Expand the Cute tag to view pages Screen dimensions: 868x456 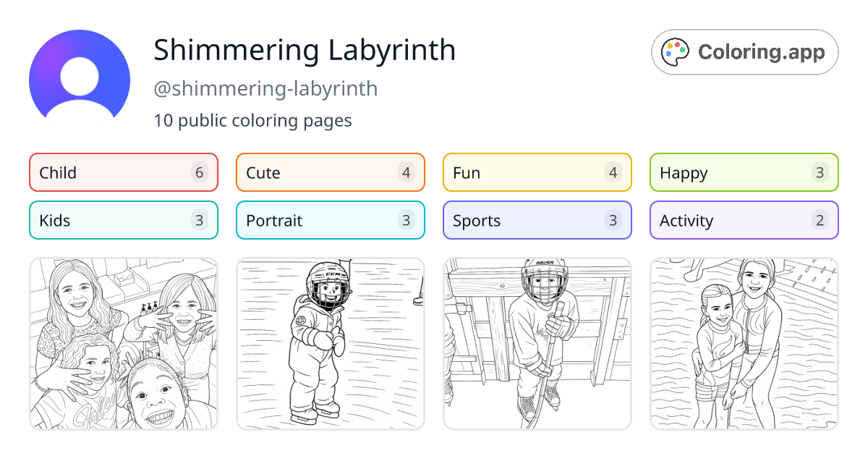click(x=330, y=172)
